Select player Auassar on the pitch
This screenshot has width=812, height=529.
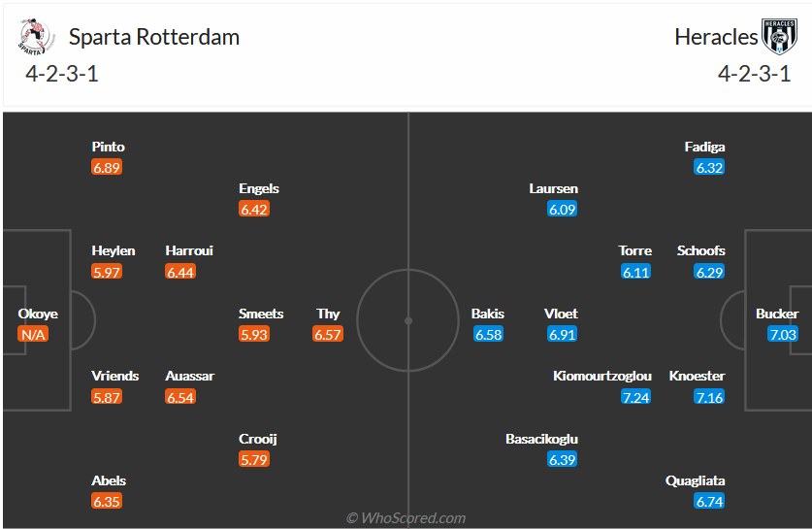190,376
